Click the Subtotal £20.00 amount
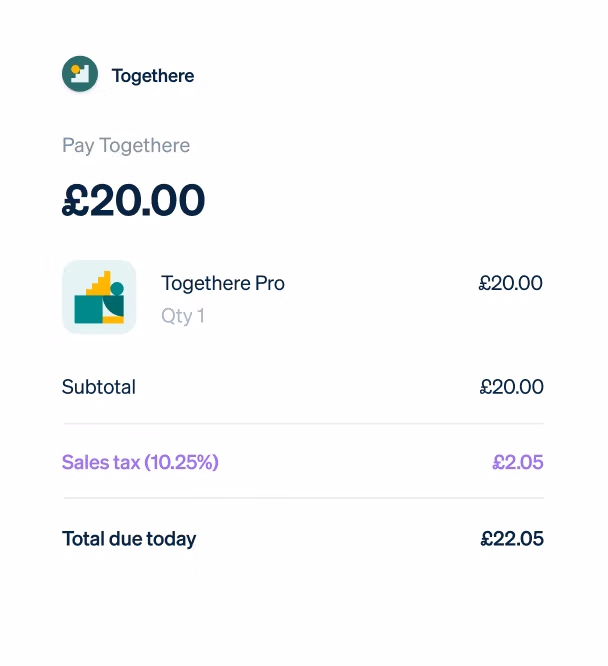 511,387
